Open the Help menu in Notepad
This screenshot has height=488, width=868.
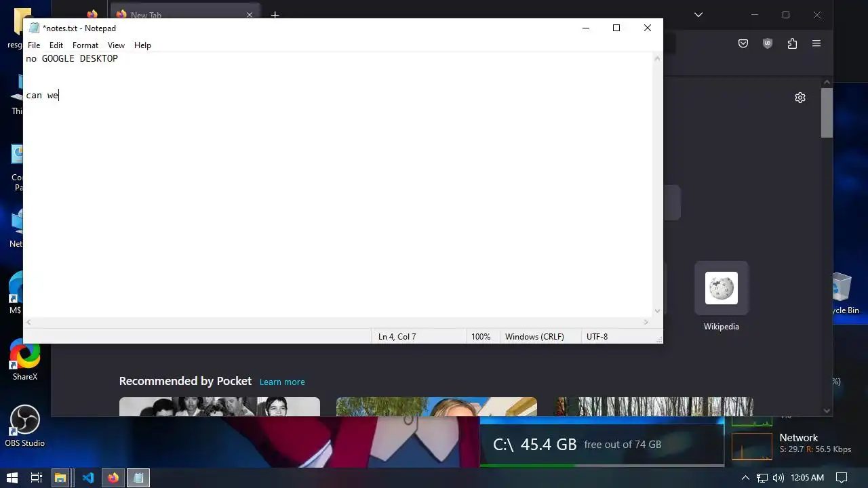pos(142,45)
